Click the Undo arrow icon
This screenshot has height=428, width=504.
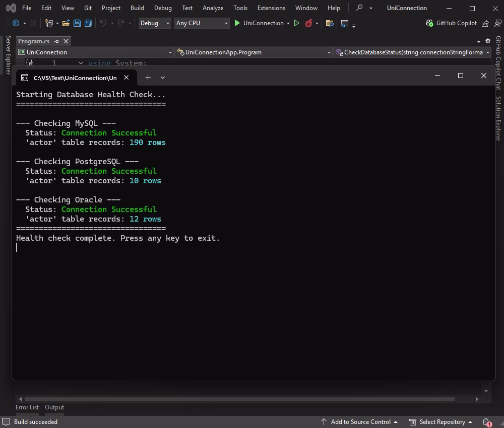(103, 23)
